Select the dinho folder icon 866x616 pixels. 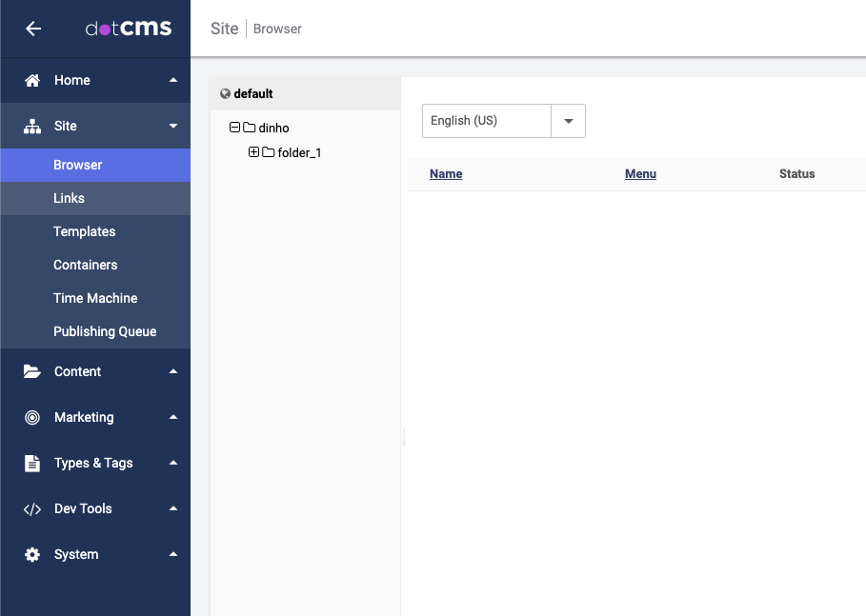(248, 128)
